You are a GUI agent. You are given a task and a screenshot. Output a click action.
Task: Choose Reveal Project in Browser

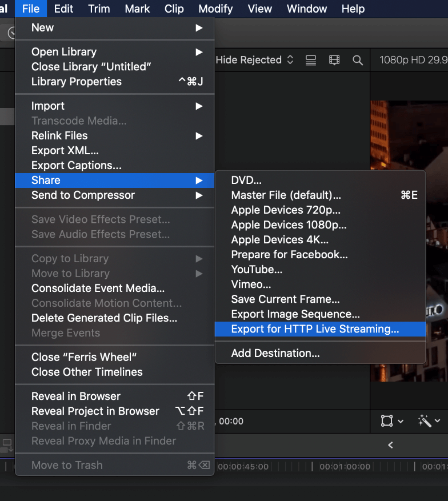(114, 411)
